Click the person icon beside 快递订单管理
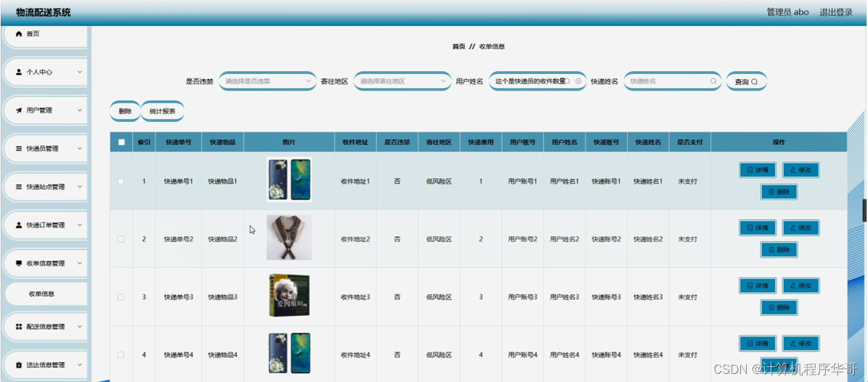The width and height of the screenshot is (868, 382). coord(19,225)
